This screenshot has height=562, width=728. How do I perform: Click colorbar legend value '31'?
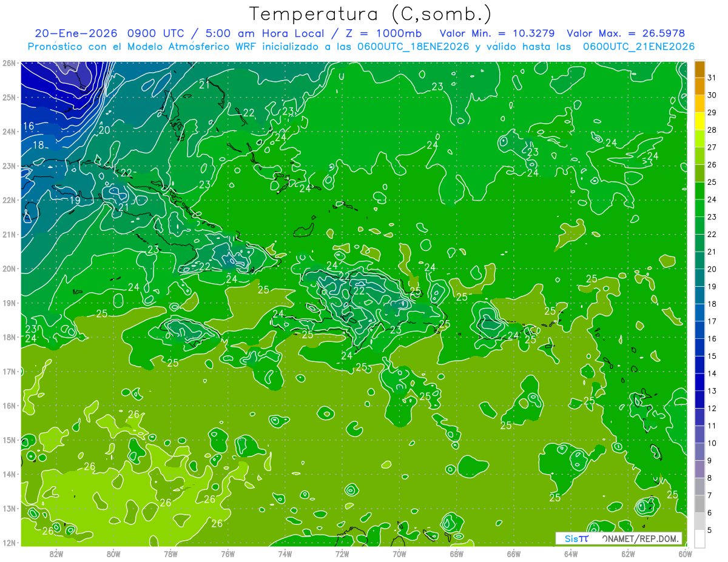[x=712, y=78]
